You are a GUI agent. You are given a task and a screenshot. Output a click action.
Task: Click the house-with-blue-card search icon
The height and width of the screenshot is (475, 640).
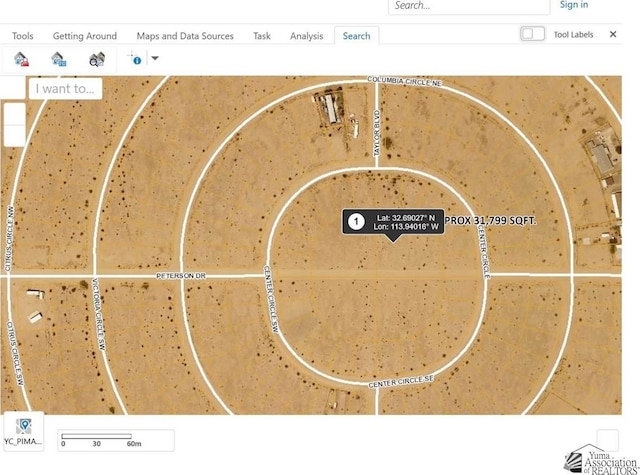pyautogui.click(x=59, y=59)
